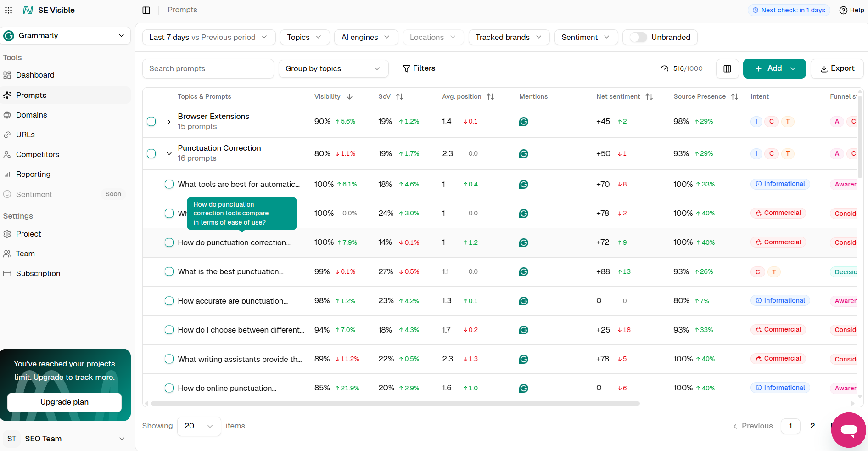Collapse the sidebar with panel icon
The image size is (868, 451).
tap(146, 10)
